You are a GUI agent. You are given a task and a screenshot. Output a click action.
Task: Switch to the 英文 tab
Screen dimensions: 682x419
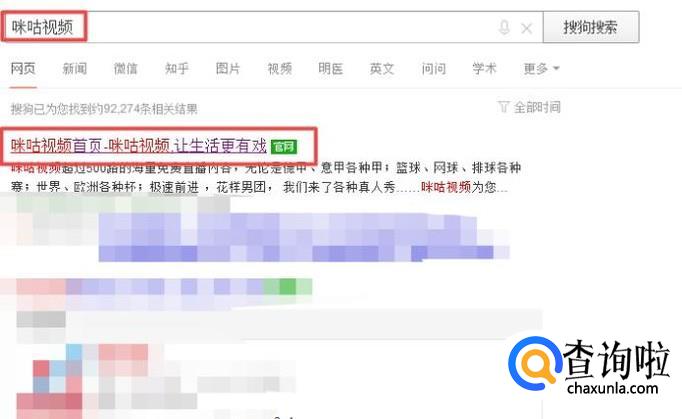point(382,69)
